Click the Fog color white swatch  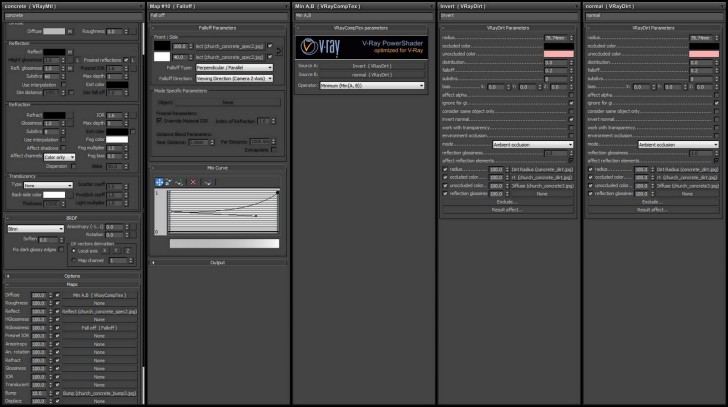coord(117,139)
